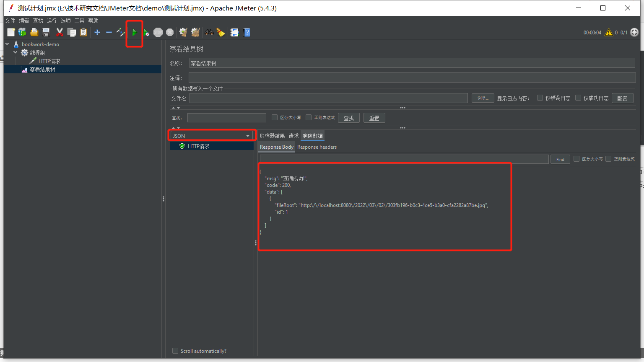The image size is (644, 362).
Task: Clear all results with the double-broom gear icon
Action: [195, 32]
